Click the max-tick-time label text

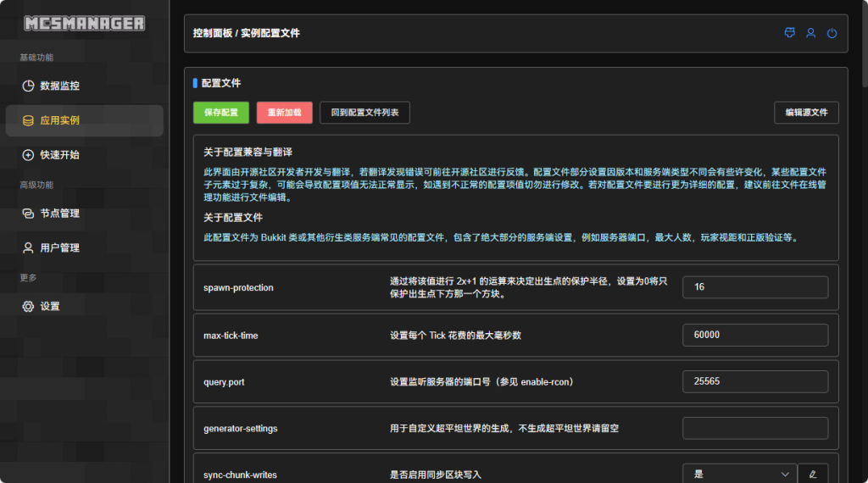click(231, 336)
